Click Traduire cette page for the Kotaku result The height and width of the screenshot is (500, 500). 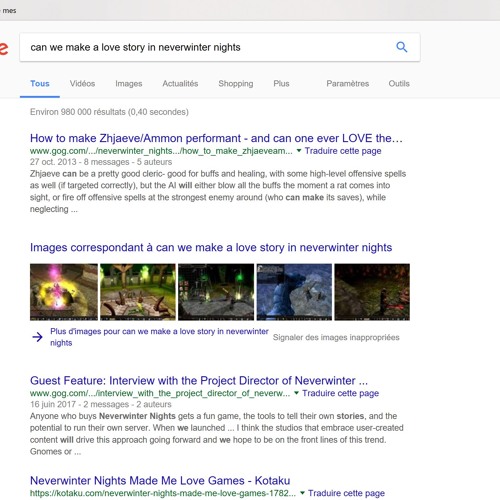346,493
